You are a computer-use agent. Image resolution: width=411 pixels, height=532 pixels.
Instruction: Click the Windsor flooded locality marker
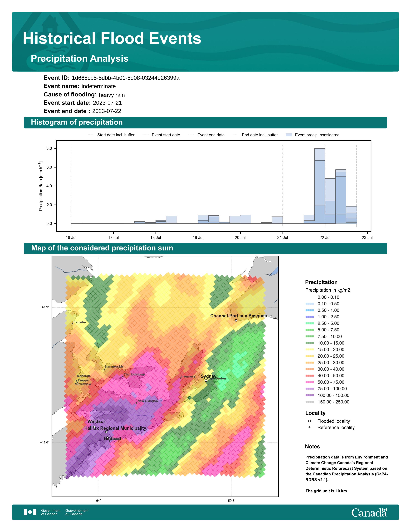[x=94, y=427]
